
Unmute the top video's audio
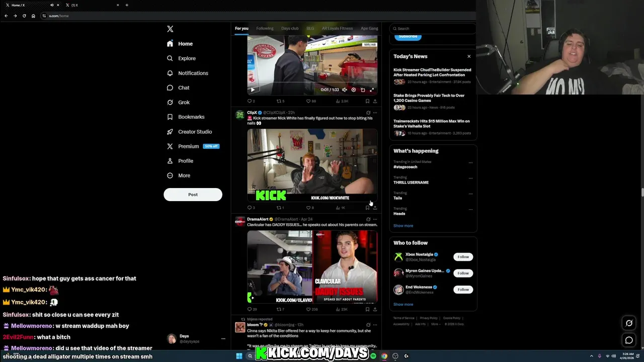pos(345,90)
